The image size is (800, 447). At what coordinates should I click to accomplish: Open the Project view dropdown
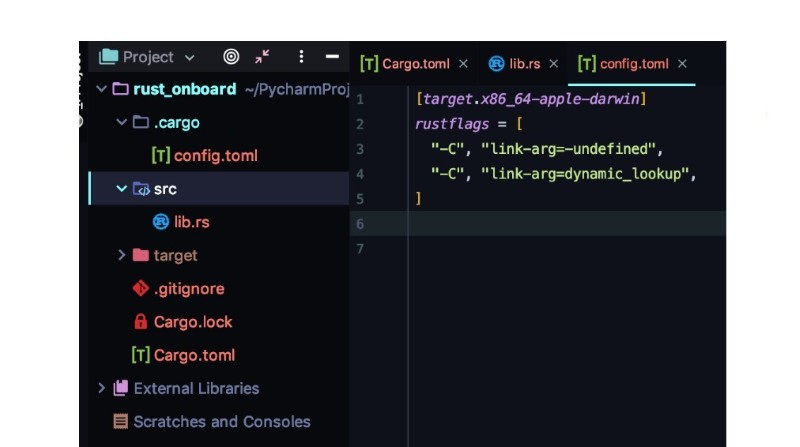[189, 58]
